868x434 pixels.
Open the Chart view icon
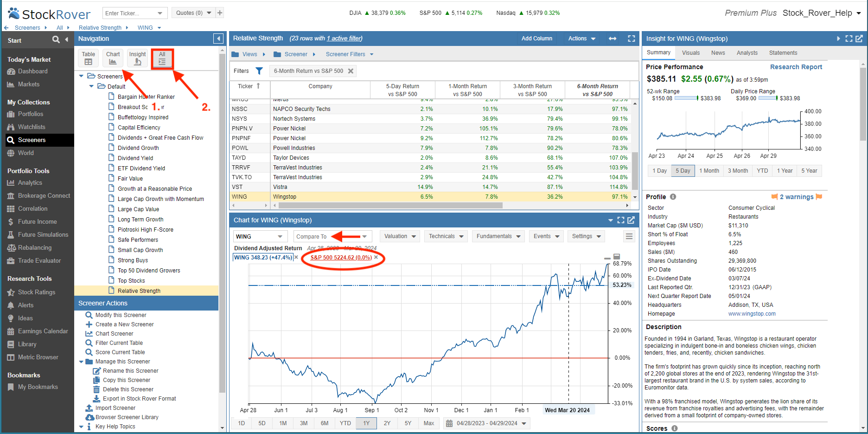click(x=113, y=58)
